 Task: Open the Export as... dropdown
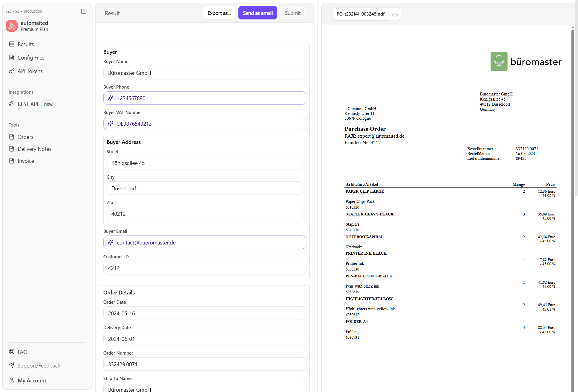coord(219,13)
